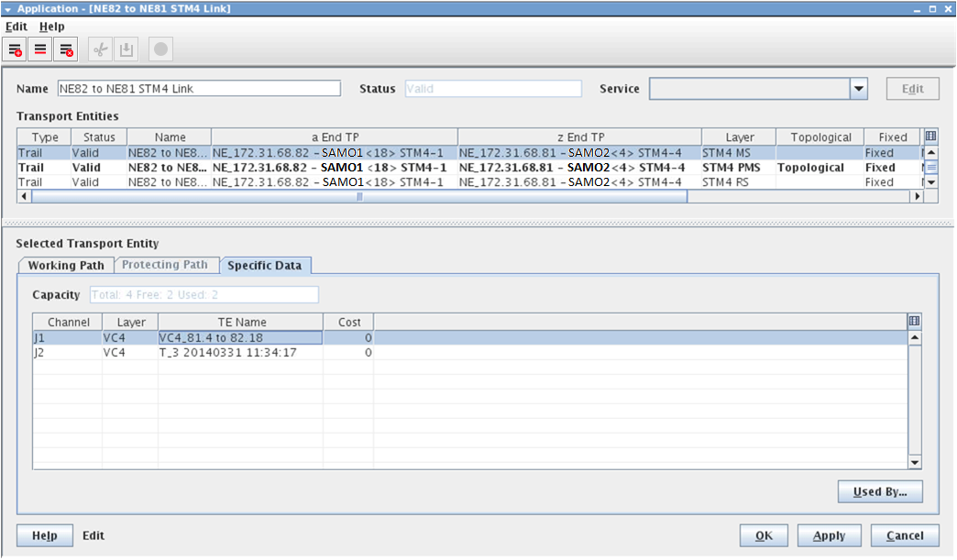Click the Apply button
The image size is (957, 560).
[830, 535]
